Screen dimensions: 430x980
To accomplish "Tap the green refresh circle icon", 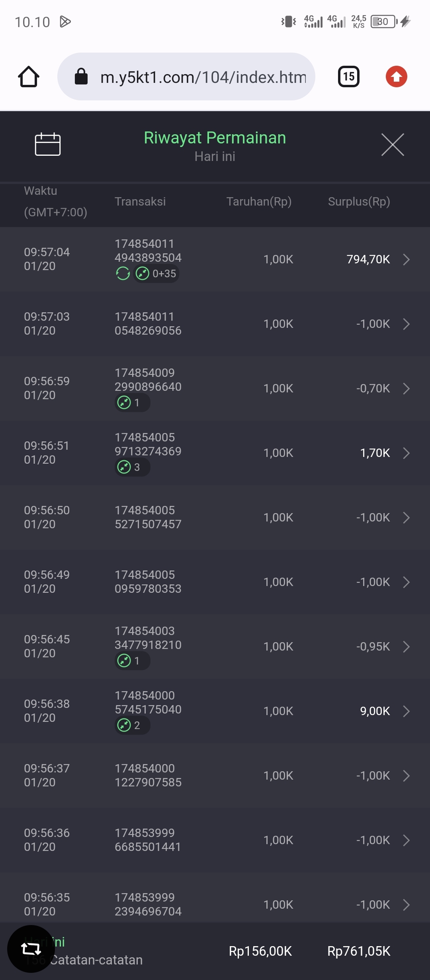I will pos(123,274).
